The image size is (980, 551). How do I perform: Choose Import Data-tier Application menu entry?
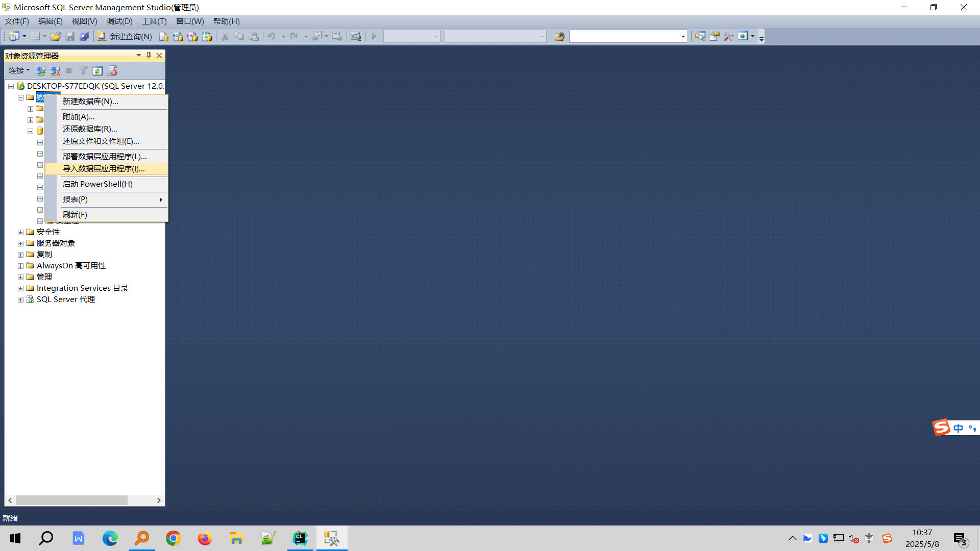click(x=104, y=169)
